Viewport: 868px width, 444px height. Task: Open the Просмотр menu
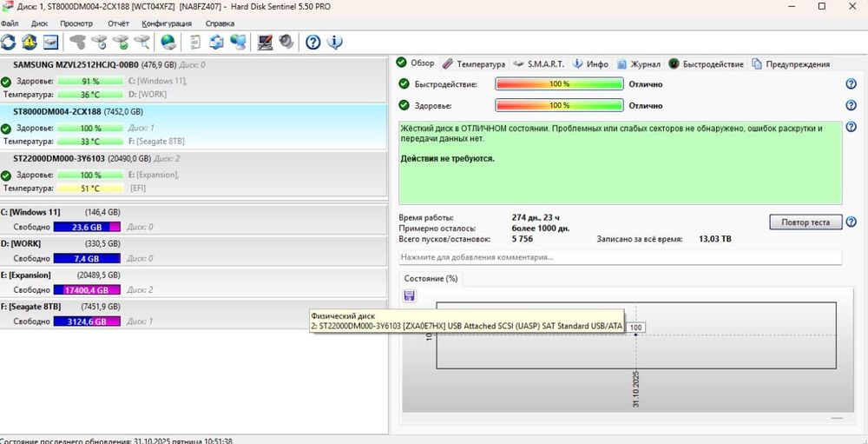point(76,23)
